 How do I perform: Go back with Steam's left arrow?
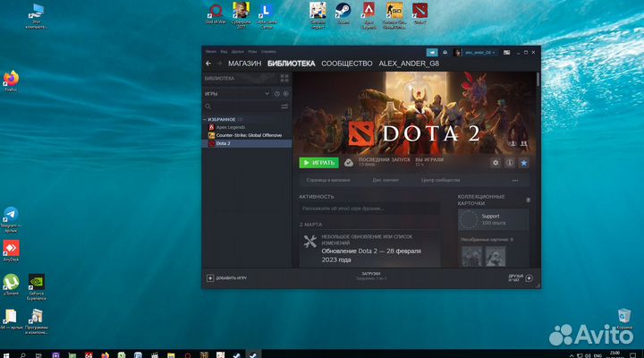coord(208,64)
